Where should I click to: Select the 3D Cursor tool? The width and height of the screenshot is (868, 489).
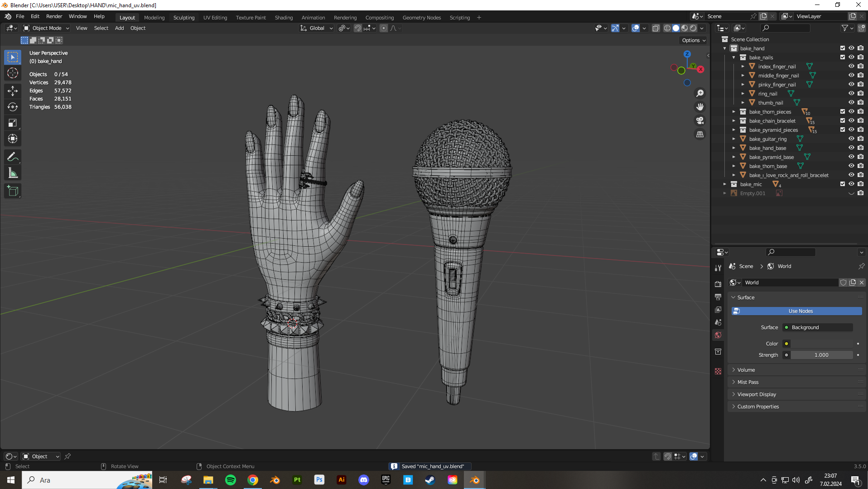[13, 73]
